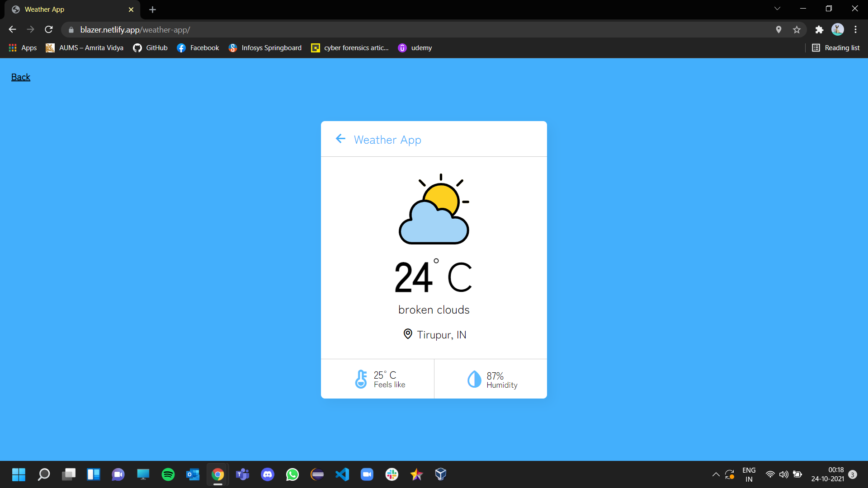Expand the tab search dropdown arrow

tap(777, 9)
